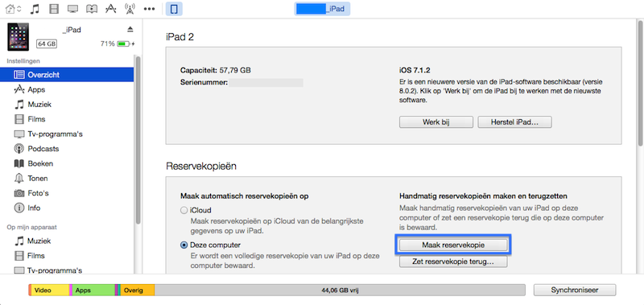Show more media types via ellipsis icon

[150, 9]
